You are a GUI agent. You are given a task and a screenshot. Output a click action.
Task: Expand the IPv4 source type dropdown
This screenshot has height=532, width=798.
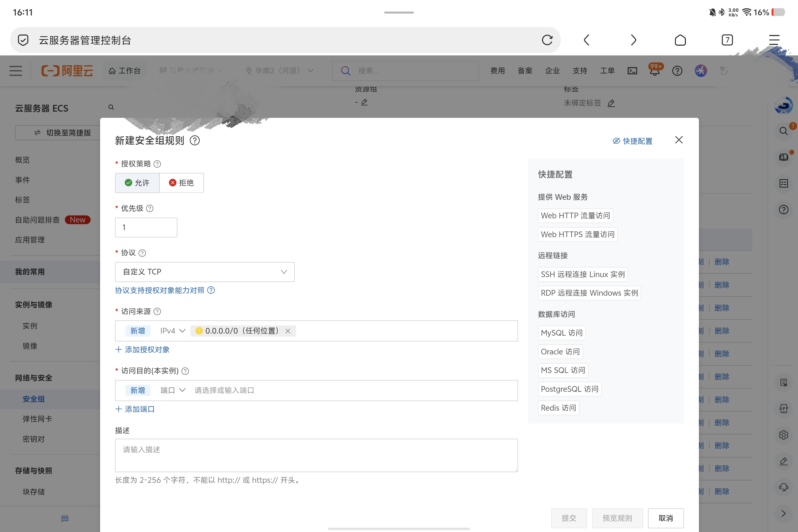pyautogui.click(x=173, y=331)
